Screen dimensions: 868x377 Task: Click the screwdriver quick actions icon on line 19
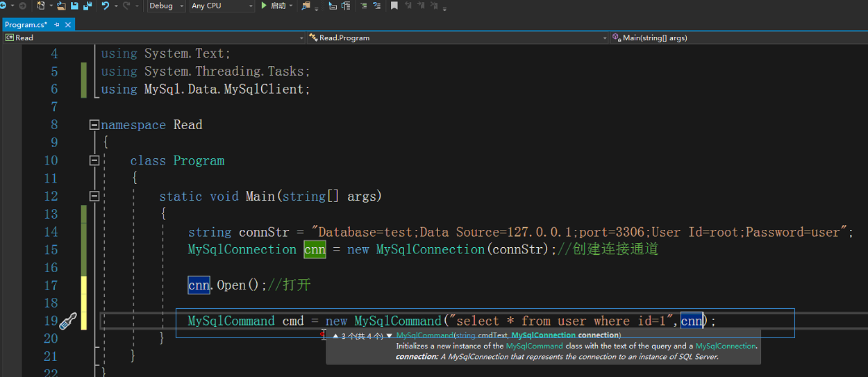point(67,321)
